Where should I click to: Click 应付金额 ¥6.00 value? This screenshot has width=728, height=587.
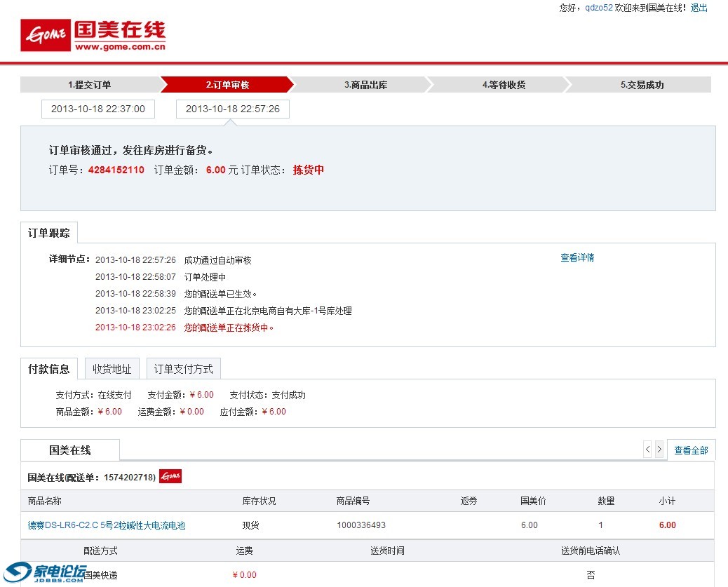pos(274,412)
